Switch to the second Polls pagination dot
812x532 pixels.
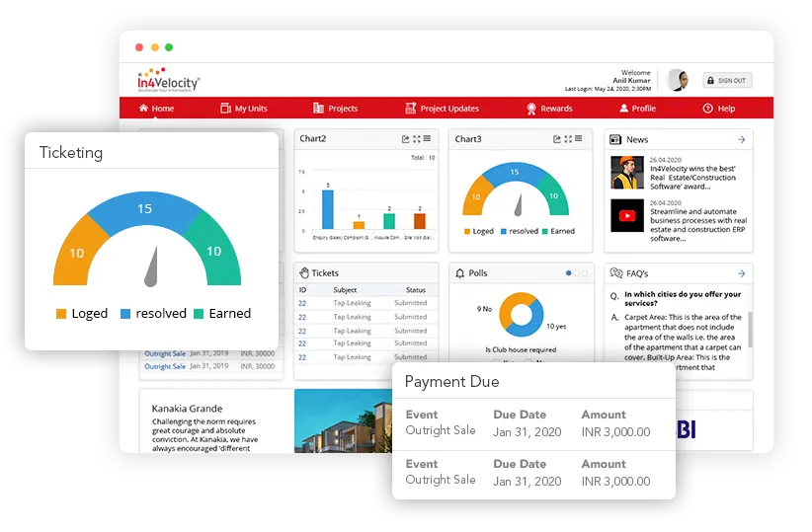(576, 273)
